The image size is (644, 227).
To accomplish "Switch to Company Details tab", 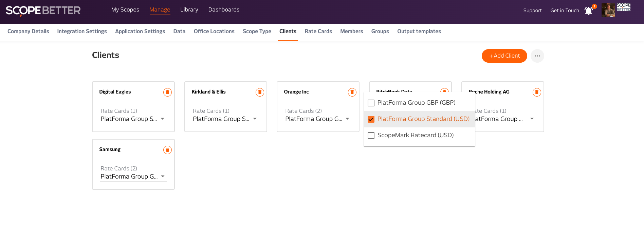I will click(28, 32).
